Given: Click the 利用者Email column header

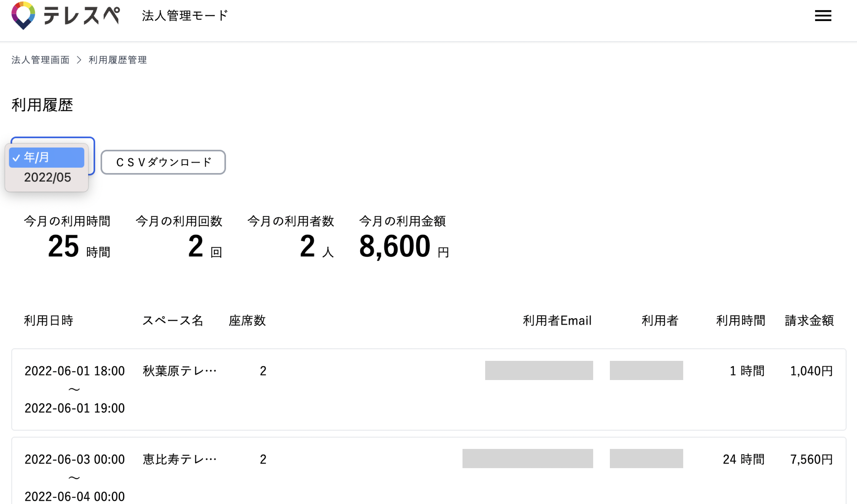Looking at the screenshot, I should pyautogui.click(x=557, y=321).
